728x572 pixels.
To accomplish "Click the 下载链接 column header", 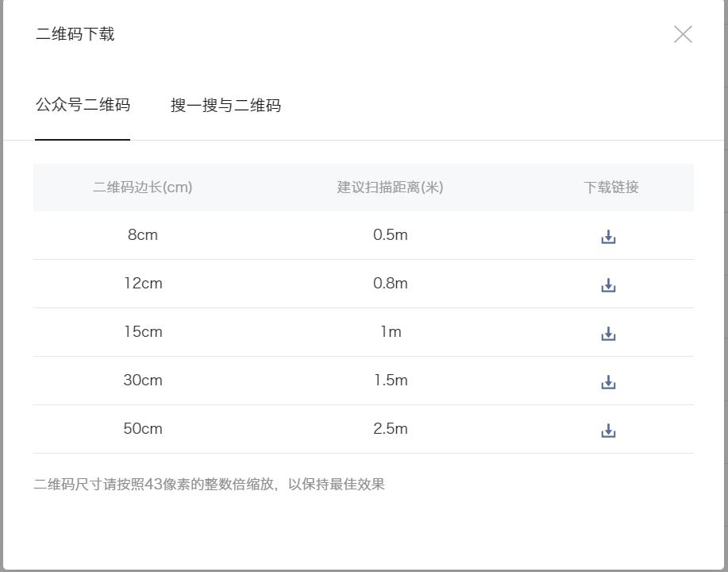I will (x=608, y=187).
